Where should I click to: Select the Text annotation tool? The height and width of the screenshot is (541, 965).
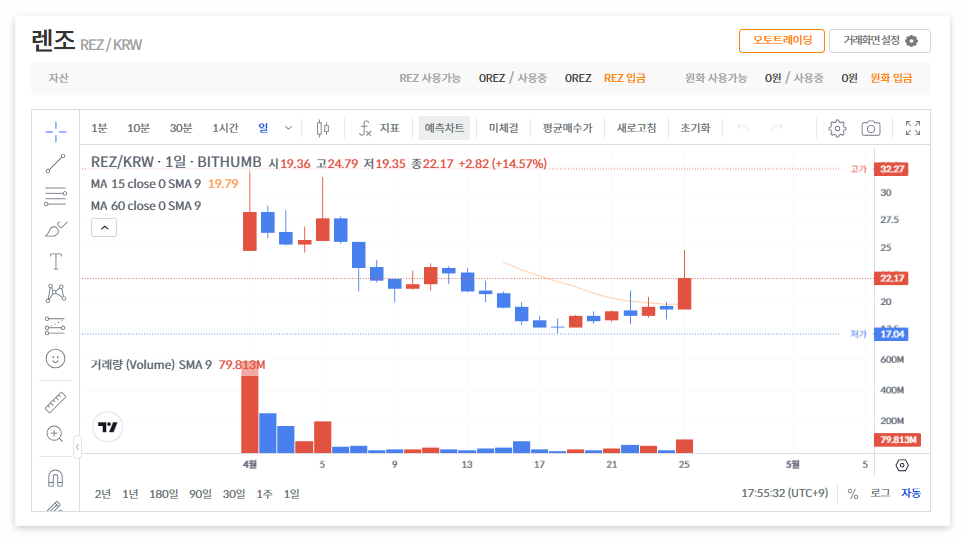(55, 262)
